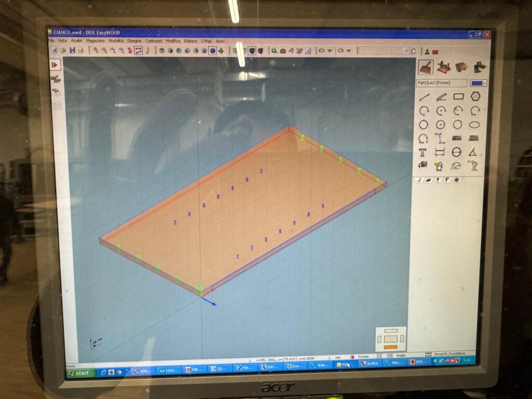Screen dimensions: 532x399
Task: Pick the ellipse drawing tool
Action: 474,125
